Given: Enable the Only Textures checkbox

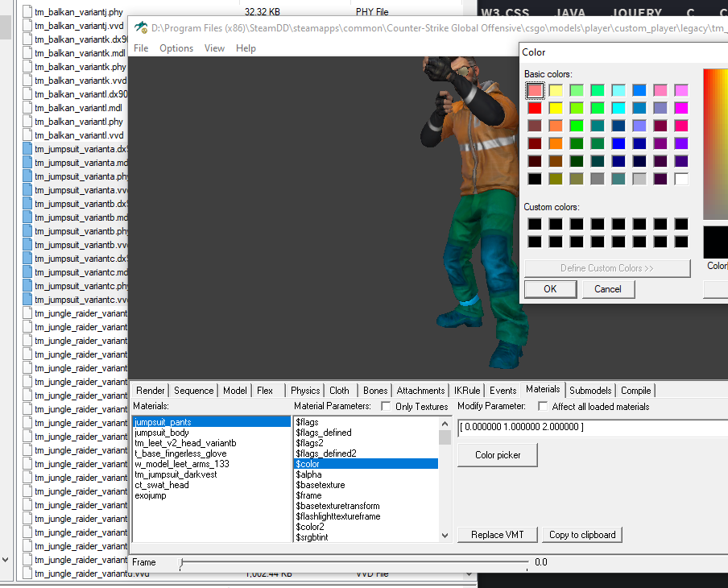Looking at the screenshot, I should point(386,407).
